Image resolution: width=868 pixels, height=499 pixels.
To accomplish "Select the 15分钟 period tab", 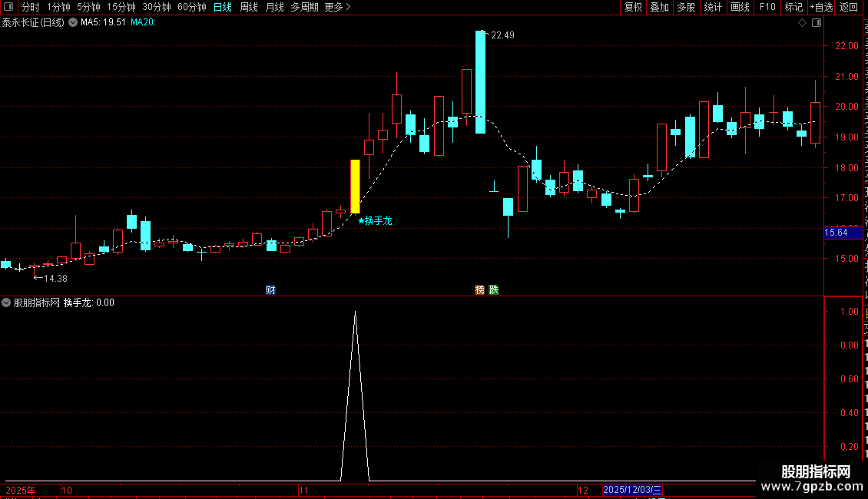I will click(121, 7).
